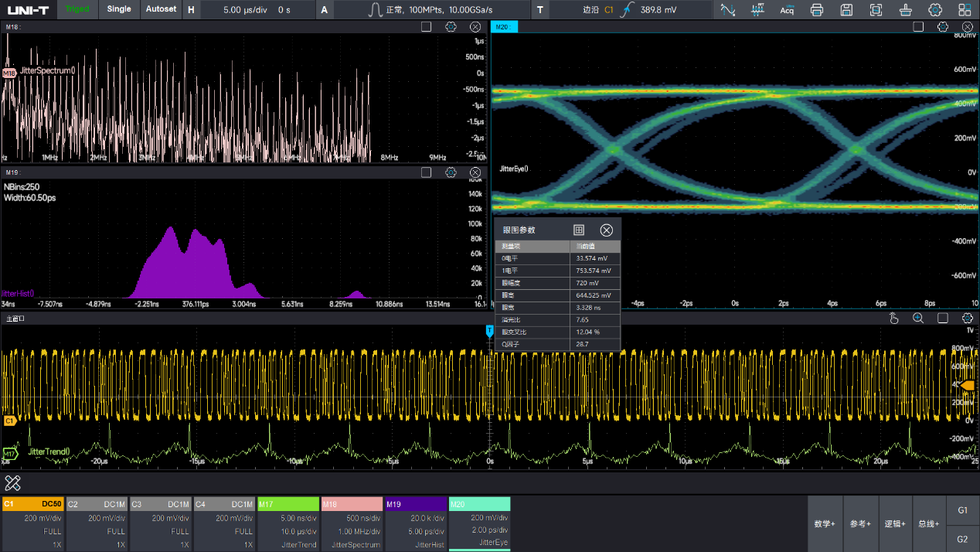Select the M19 JitterHist channel tab
The image size is (980, 552).
point(416,523)
